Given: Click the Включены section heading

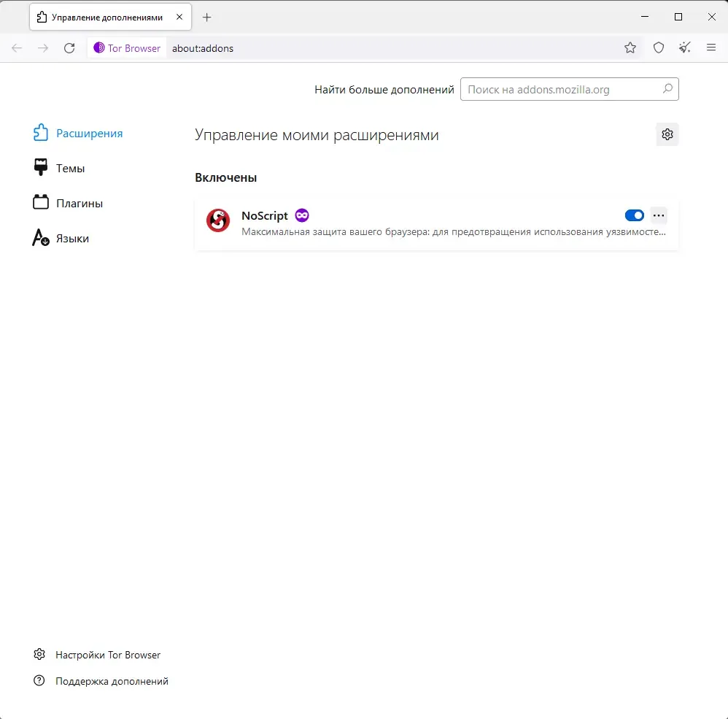Looking at the screenshot, I should tap(225, 177).
